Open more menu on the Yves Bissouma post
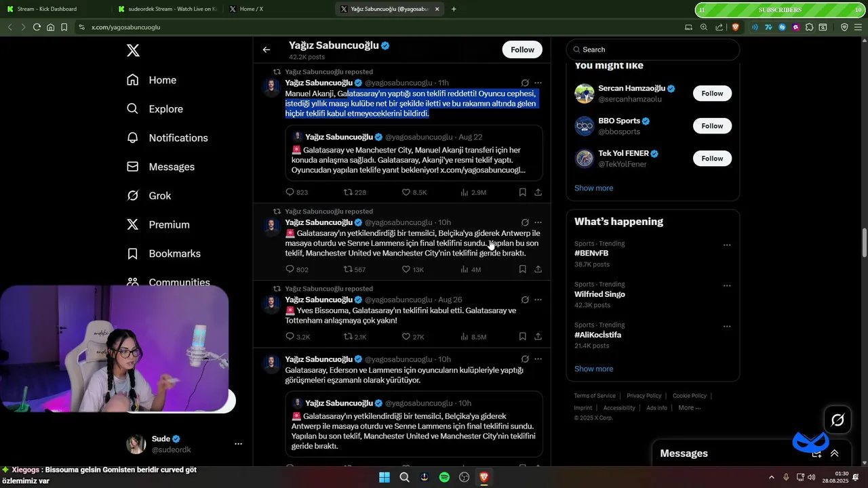The image size is (868, 488). pos(538,300)
